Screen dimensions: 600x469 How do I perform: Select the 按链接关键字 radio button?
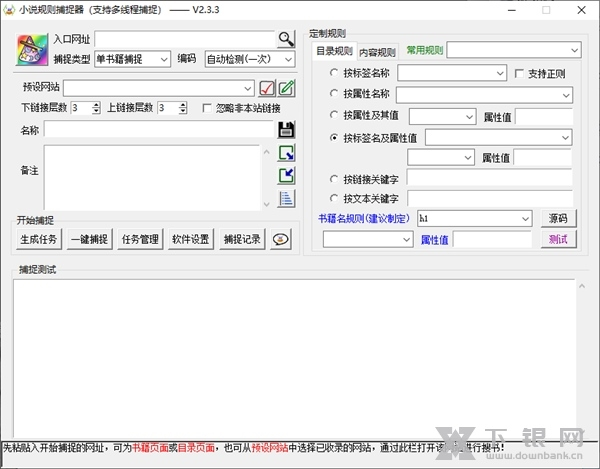pos(334,179)
